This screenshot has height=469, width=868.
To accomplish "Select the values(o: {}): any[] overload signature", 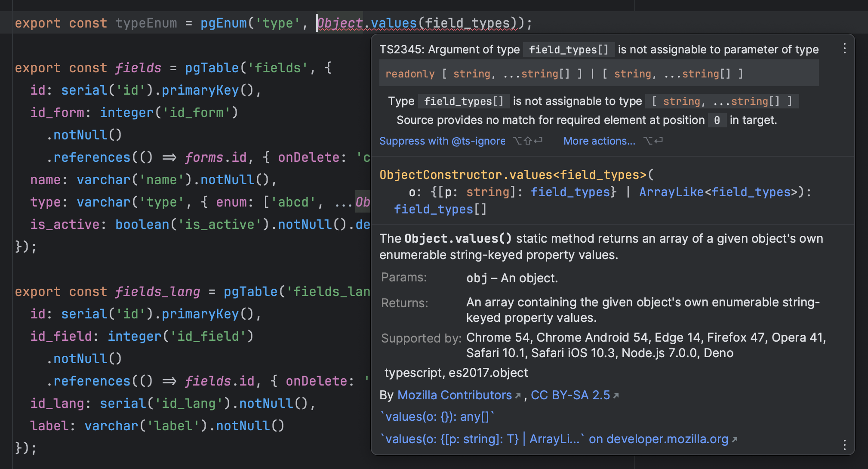I will [437, 417].
